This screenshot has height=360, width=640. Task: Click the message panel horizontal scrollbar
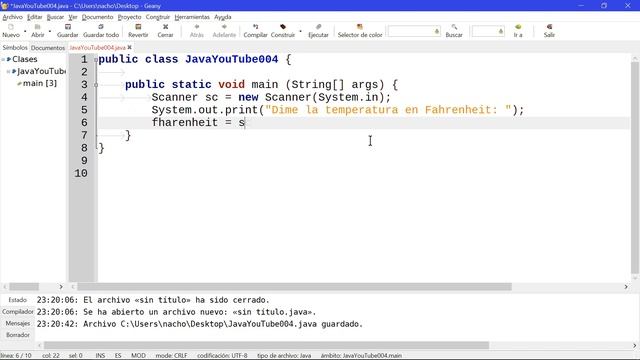click(266, 346)
